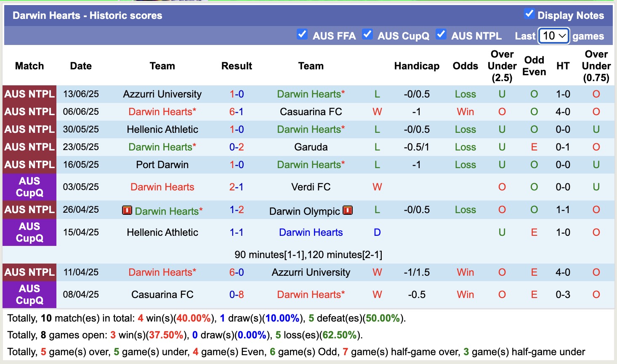Viewport: 617px width, 364px height.
Task: Open the Darwin Hearts team link on 15/04/25
Action: click(x=311, y=232)
